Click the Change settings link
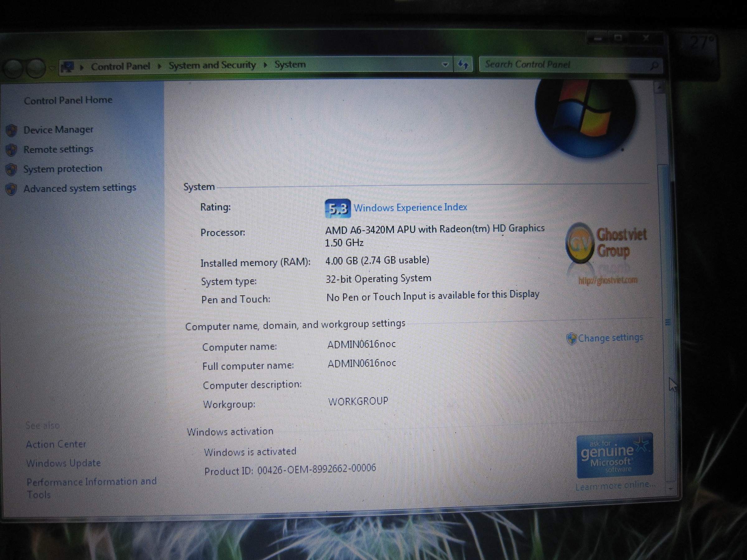This screenshot has width=747, height=560. pyautogui.click(x=610, y=338)
